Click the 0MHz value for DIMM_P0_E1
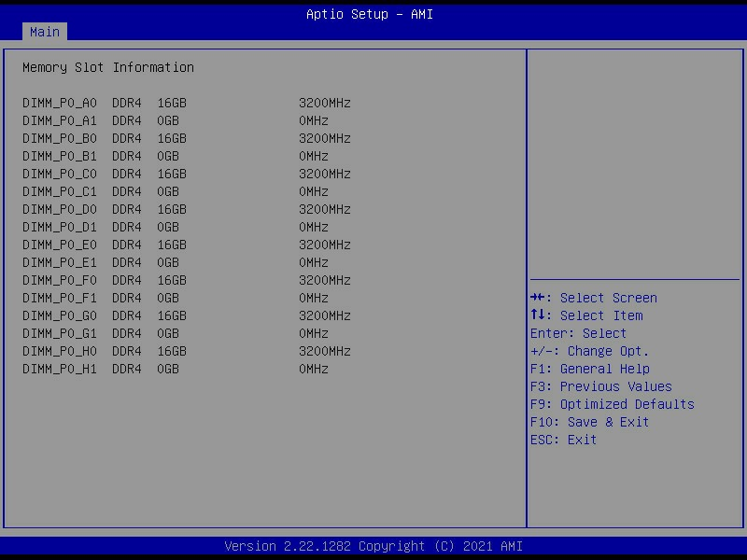The image size is (747, 560). pos(314,262)
